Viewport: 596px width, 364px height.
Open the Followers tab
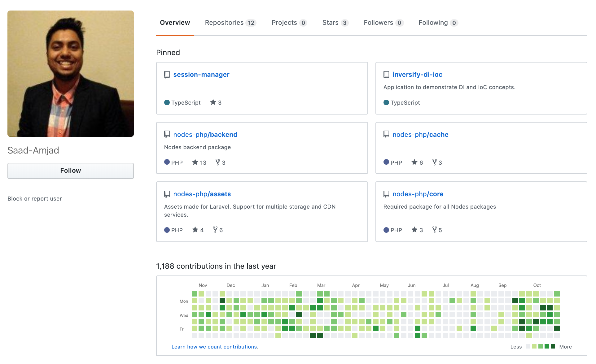[383, 23]
